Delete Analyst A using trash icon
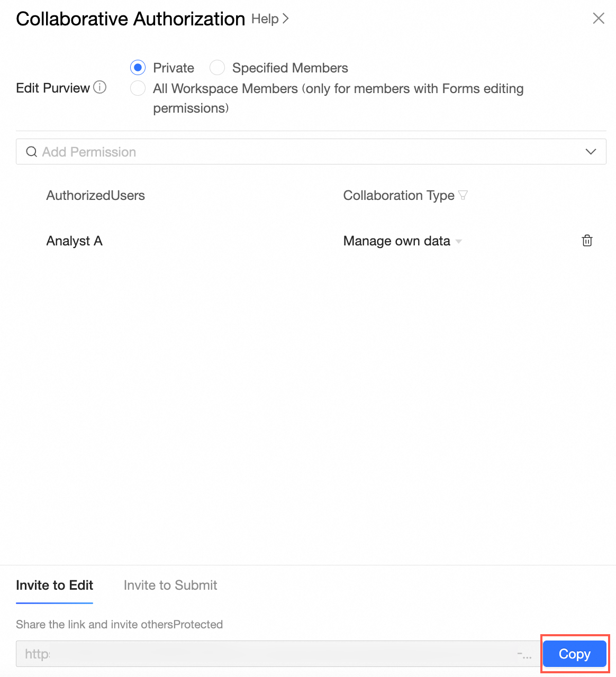The height and width of the screenshot is (677, 616). [587, 241]
